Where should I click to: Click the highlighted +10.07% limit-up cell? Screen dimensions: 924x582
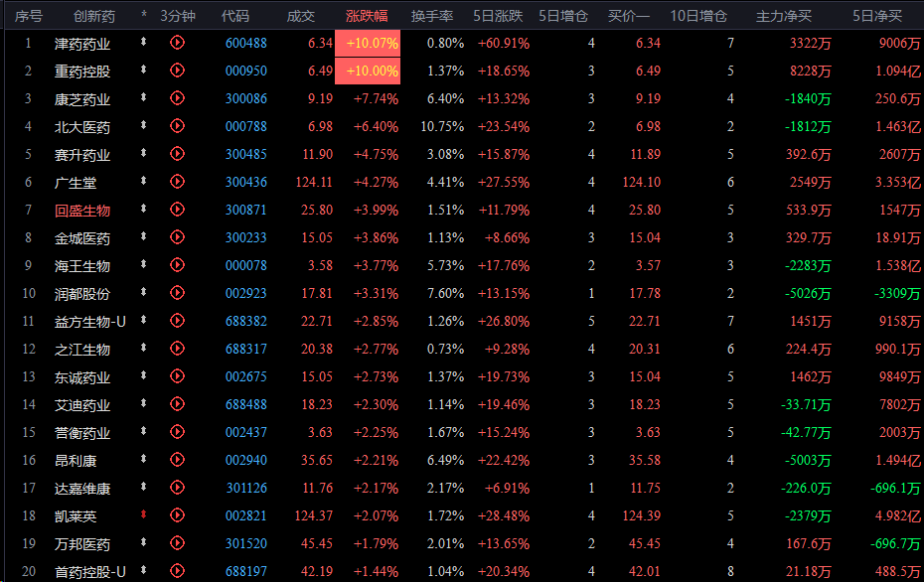tap(368, 44)
